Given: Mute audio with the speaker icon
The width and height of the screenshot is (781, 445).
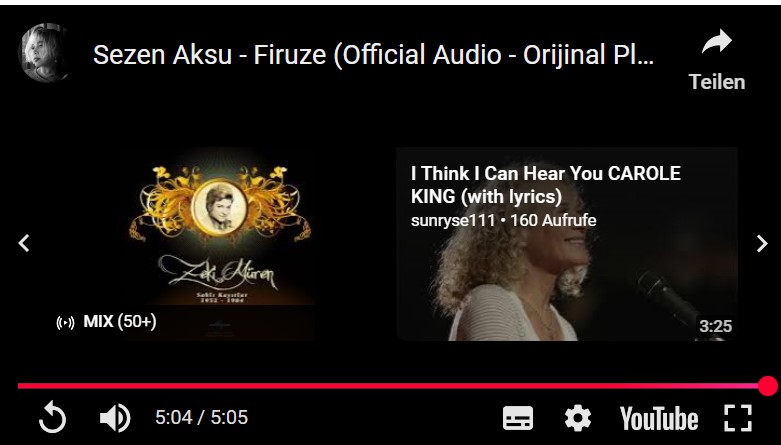Looking at the screenshot, I should tap(115, 418).
